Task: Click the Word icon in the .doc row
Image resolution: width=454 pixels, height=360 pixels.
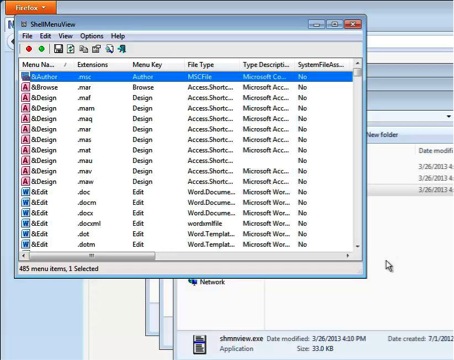Action: pos(25,192)
